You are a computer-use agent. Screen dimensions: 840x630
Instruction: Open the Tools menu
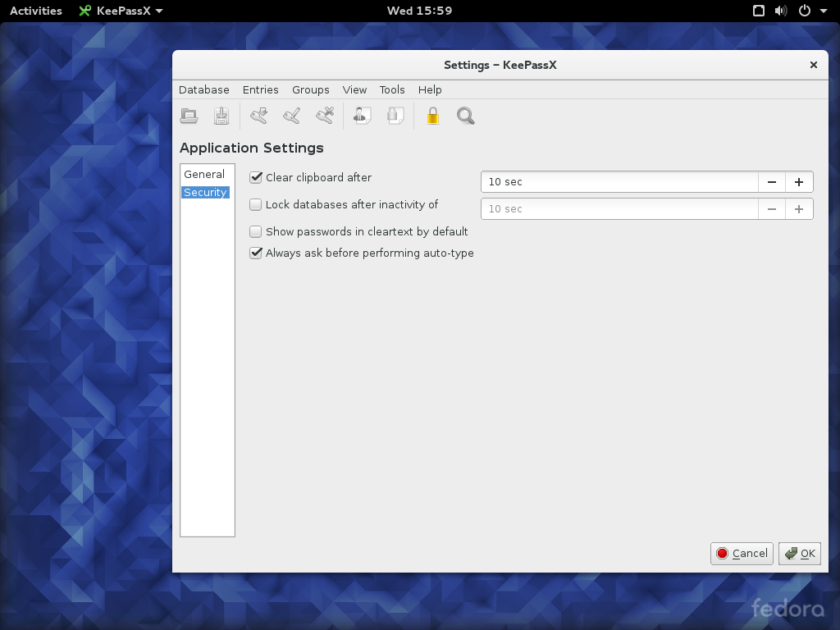pos(392,89)
